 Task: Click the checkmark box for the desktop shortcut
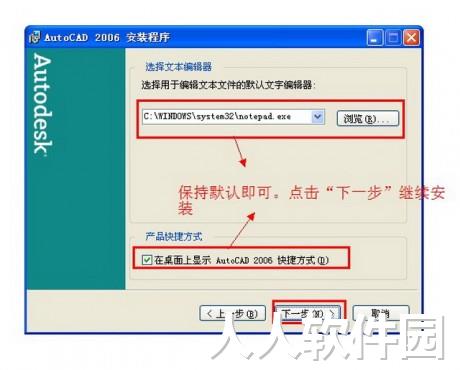pos(147,260)
